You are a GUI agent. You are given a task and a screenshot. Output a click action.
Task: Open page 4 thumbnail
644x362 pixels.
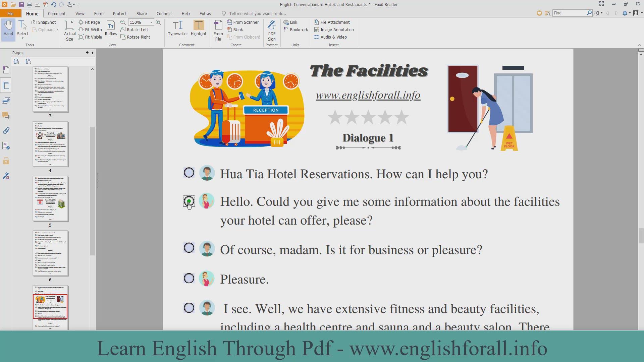pos(50,144)
